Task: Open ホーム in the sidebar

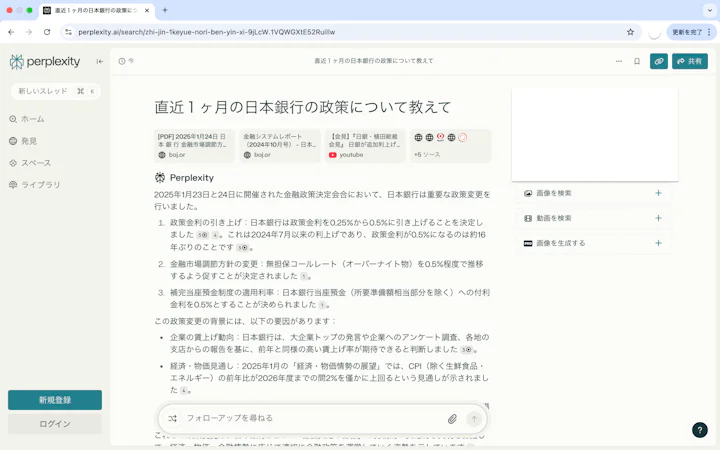Action: tap(27, 119)
